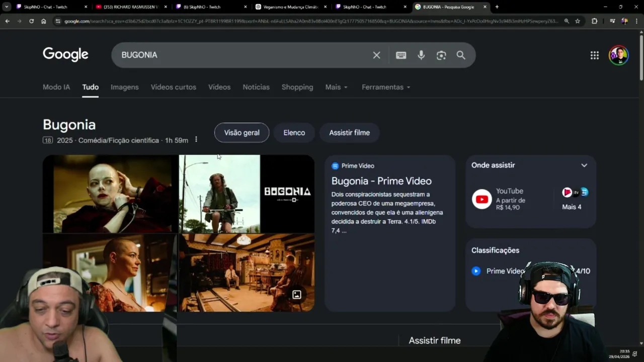Switch to the (6) SkipNhO - Twitch tab
Screen dimensions: 644x362
click(x=212, y=7)
